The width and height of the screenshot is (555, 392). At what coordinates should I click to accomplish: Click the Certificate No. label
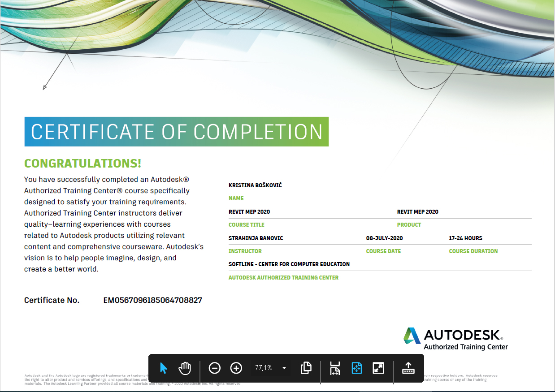pyautogui.click(x=52, y=300)
